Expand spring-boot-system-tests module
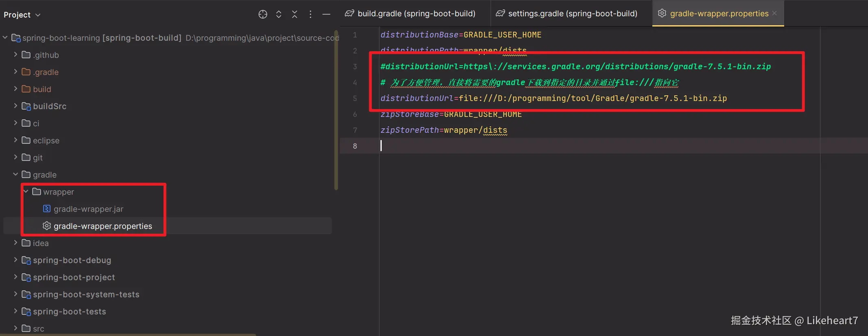This screenshot has width=868, height=336. [x=15, y=294]
